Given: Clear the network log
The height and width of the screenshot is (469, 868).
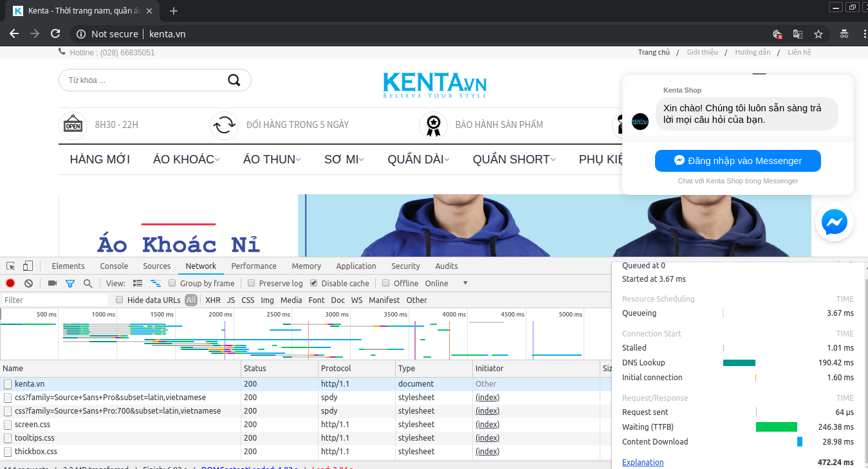Looking at the screenshot, I should (28, 283).
